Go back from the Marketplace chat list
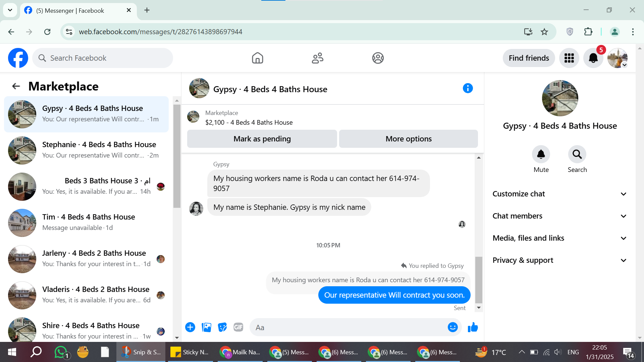The height and width of the screenshot is (362, 644). coord(16,86)
